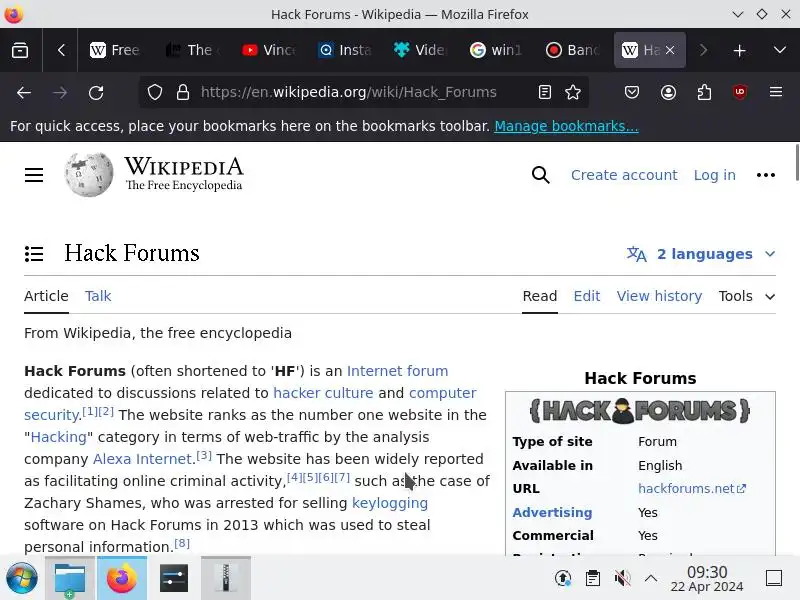Image resolution: width=800 pixels, height=600 pixels.
Task: Click the page vertical scrollbar
Action: [x=797, y=162]
